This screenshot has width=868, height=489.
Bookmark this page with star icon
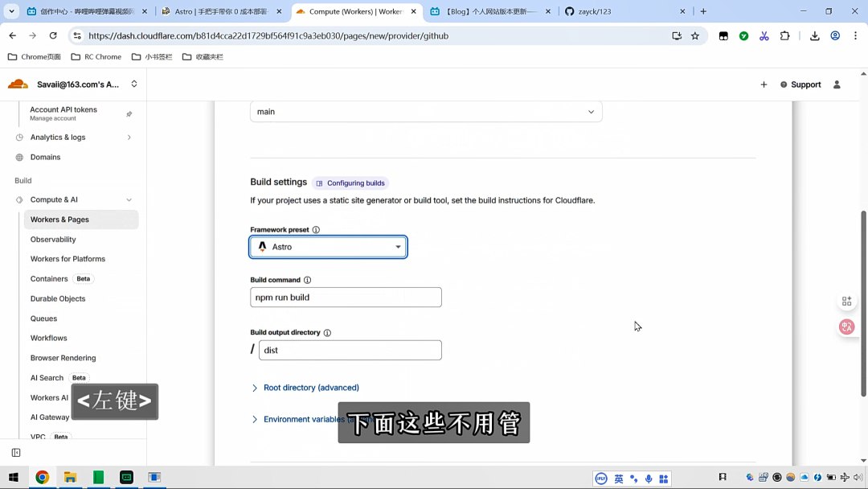pos(695,35)
